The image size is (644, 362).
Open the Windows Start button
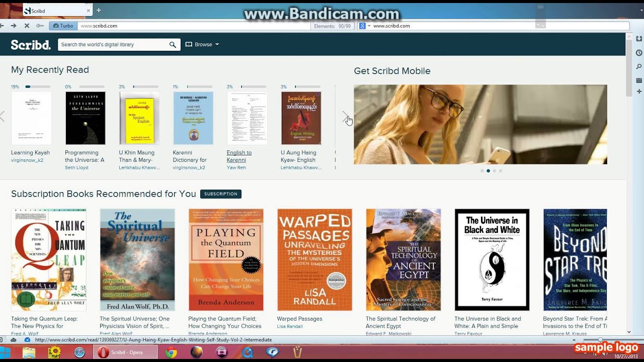[6, 353]
